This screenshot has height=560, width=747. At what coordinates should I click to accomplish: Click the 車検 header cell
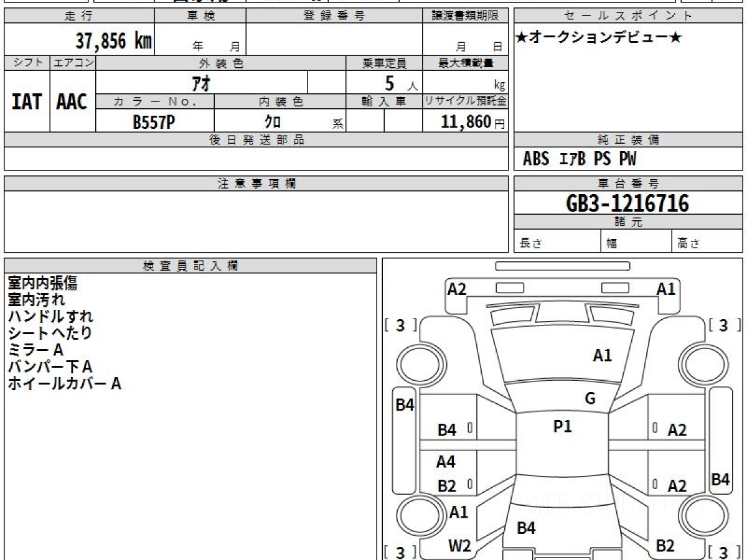click(x=200, y=16)
